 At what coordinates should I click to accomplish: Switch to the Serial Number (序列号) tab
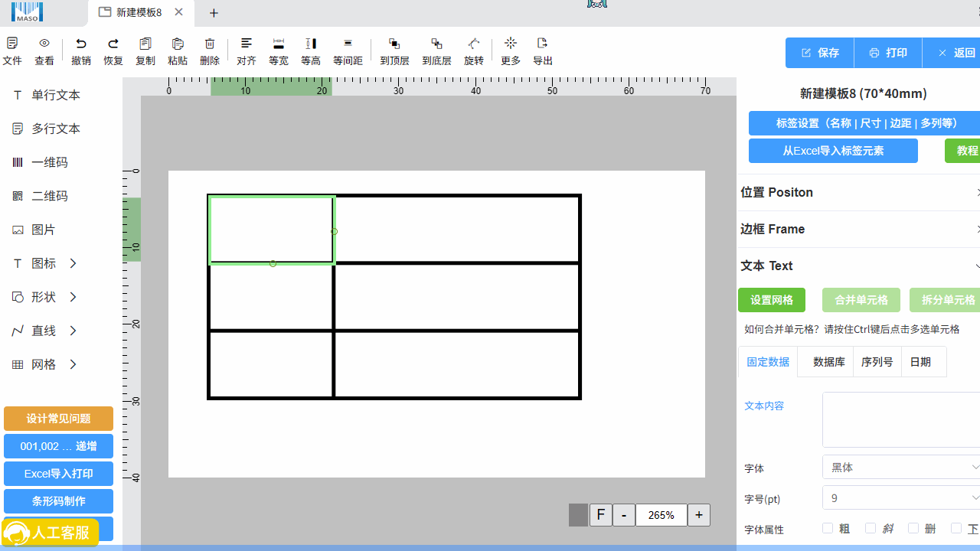tap(877, 362)
